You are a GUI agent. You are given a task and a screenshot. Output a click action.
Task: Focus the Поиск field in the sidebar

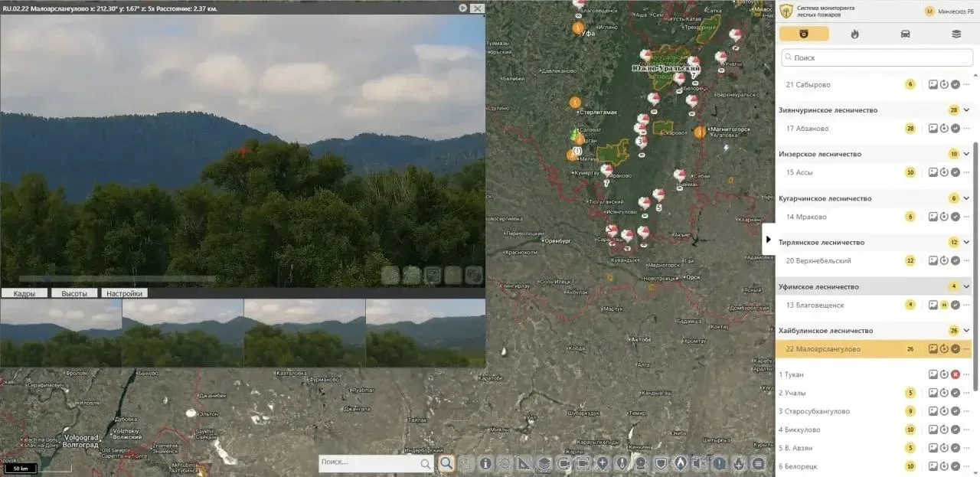(877, 57)
